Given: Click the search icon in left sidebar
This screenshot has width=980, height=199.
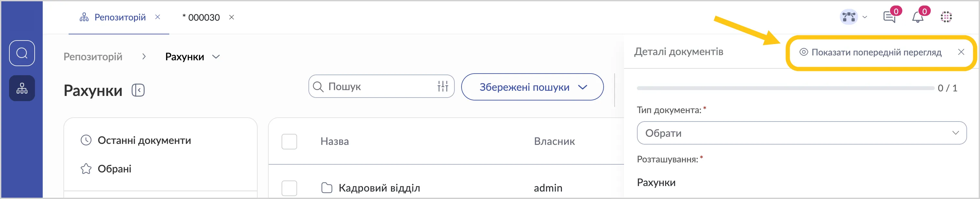Looking at the screenshot, I should pos(22,53).
